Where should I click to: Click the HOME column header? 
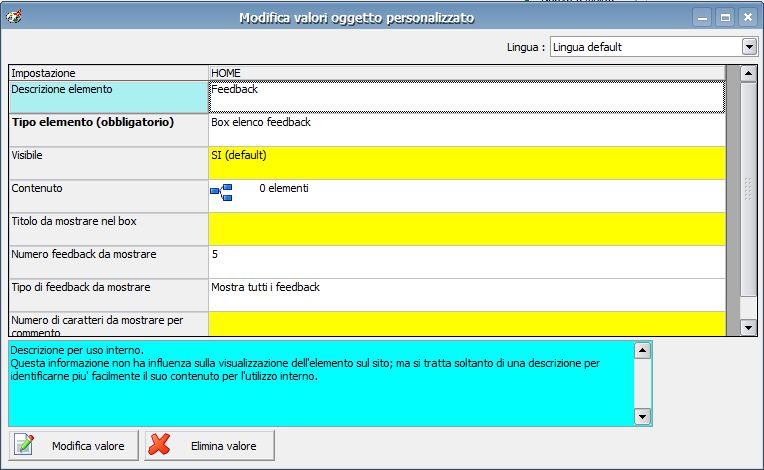[467, 73]
